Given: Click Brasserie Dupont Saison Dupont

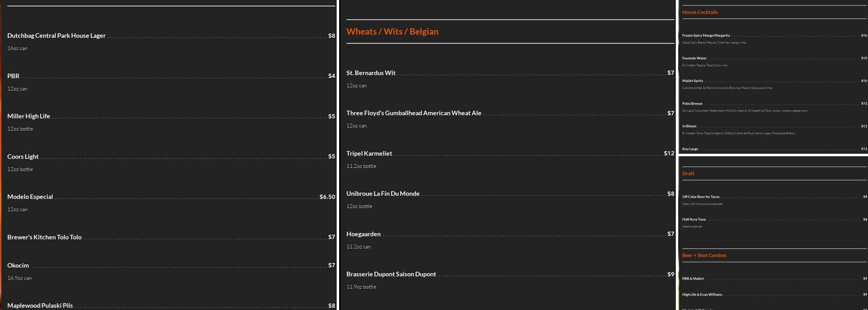Looking at the screenshot, I should pyautogui.click(x=391, y=274).
